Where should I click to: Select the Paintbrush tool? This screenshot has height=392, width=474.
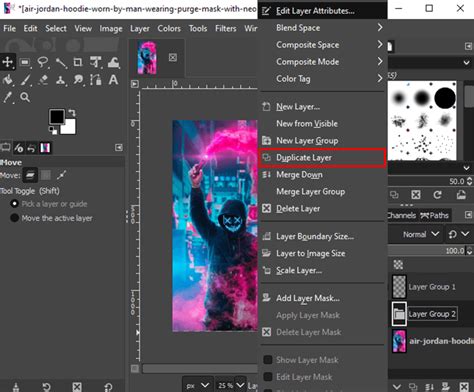(25, 80)
